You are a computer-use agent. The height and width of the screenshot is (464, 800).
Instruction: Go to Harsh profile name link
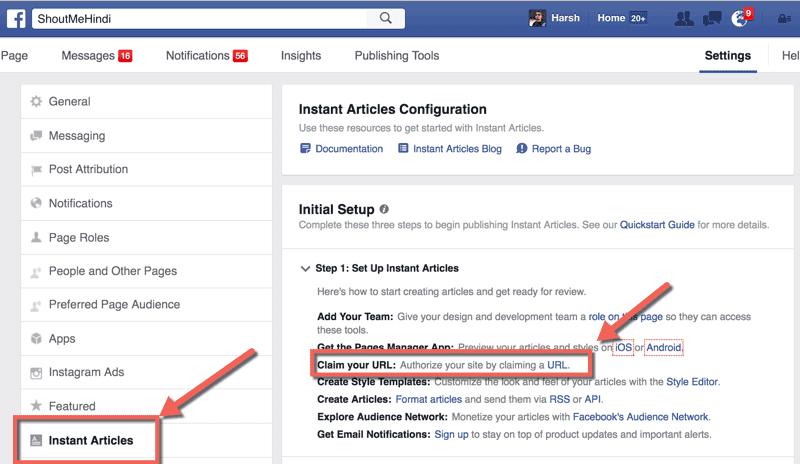pyautogui.click(x=565, y=18)
